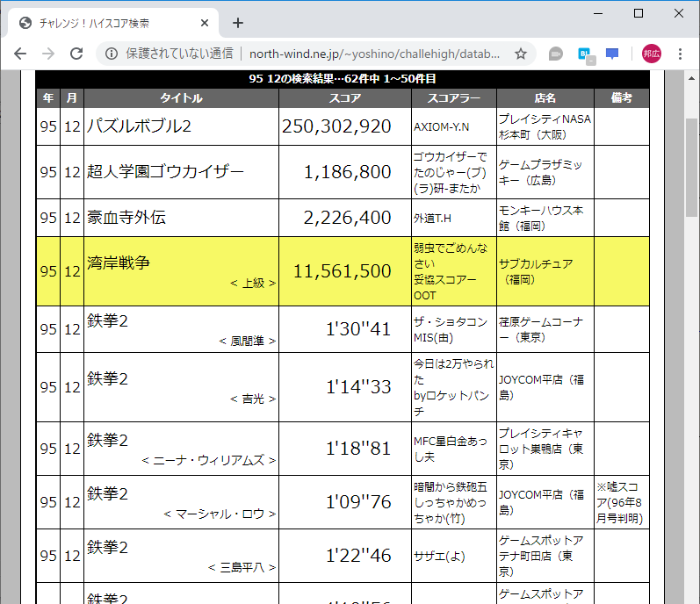Click the 年 column header
Image resolution: width=700 pixels, height=604 pixels.
48,98
